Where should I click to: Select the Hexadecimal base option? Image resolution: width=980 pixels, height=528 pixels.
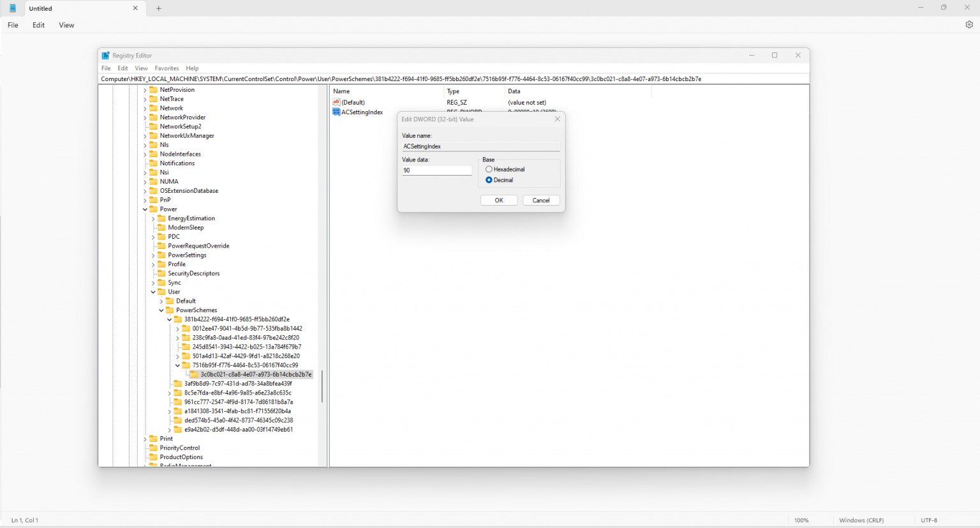point(489,169)
